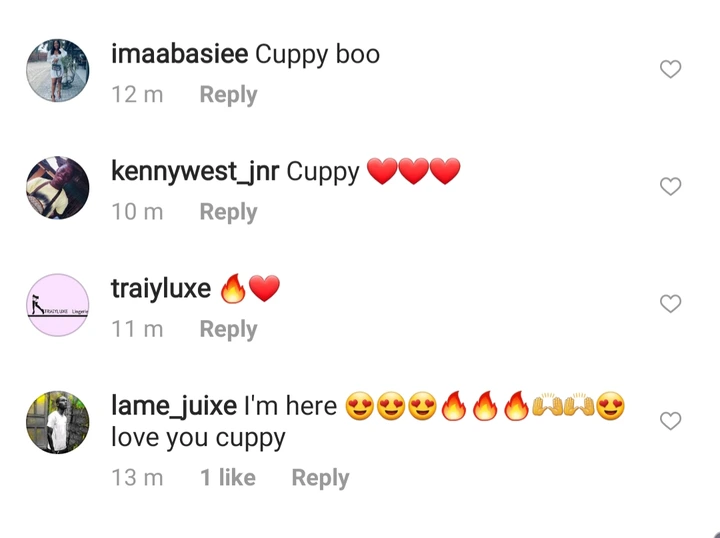Select the love you cuppy comment text
The width and height of the screenshot is (720, 538).
(198, 438)
